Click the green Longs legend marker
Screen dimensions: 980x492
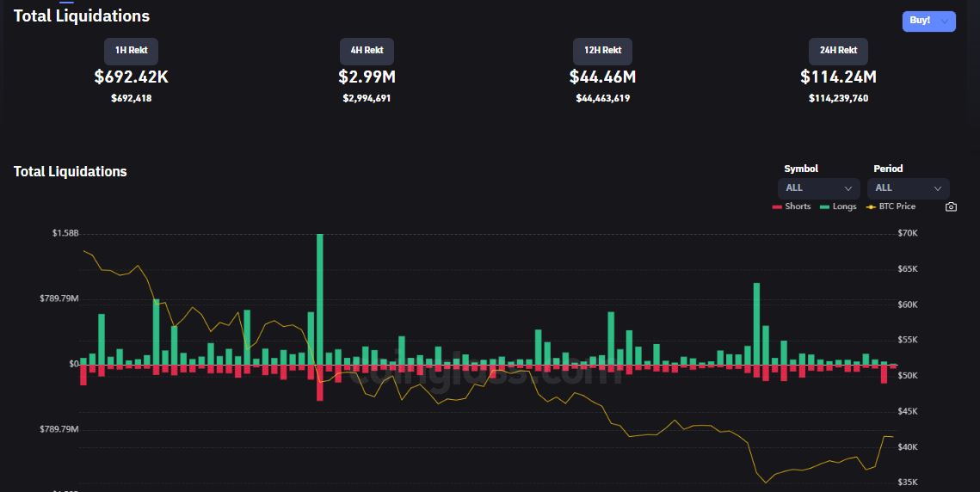click(x=825, y=207)
